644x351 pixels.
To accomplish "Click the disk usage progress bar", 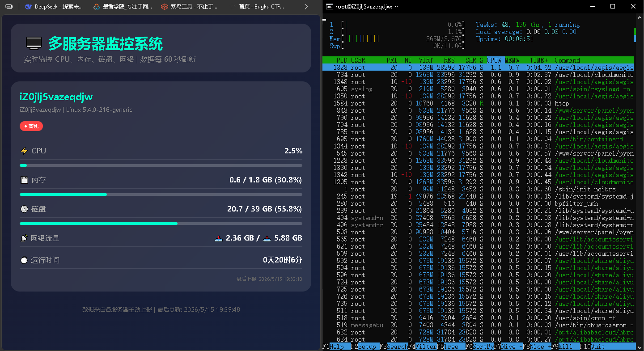I will (161, 223).
